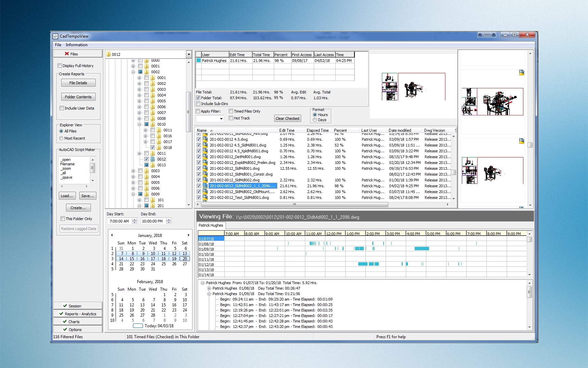This screenshot has height=368, width=588.
Task: Click the Save... script button
Action: pos(88,196)
